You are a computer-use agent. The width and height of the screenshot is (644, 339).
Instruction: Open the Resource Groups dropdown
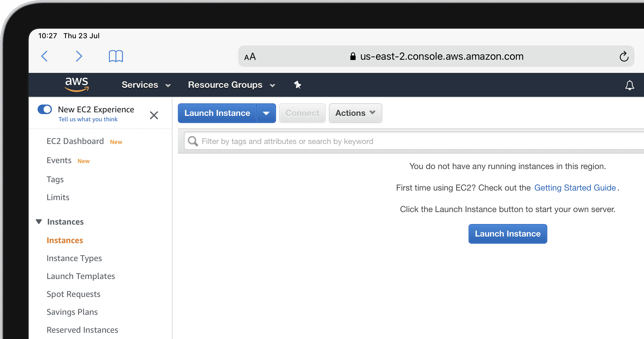(x=232, y=85)
